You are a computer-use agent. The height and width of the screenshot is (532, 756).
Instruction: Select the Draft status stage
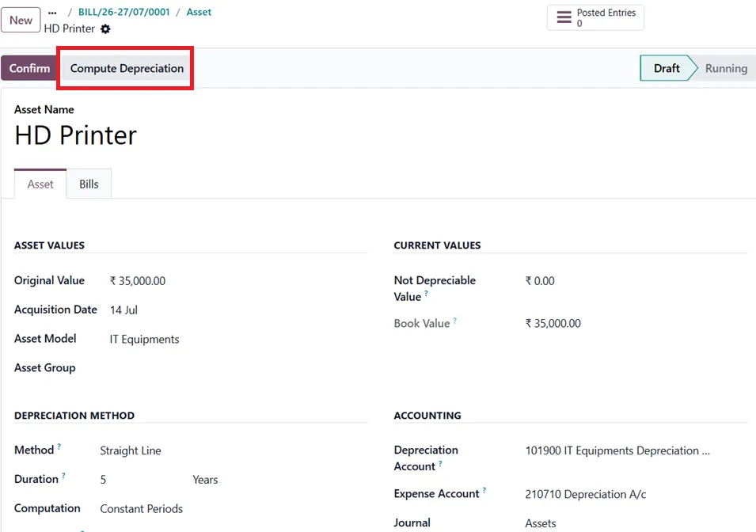667,69
